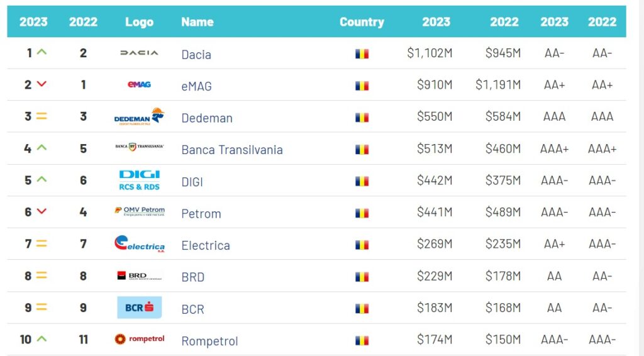Click the Romanian flag in Dacia row
Screen dimensions: 644x356
click(362, 54)
